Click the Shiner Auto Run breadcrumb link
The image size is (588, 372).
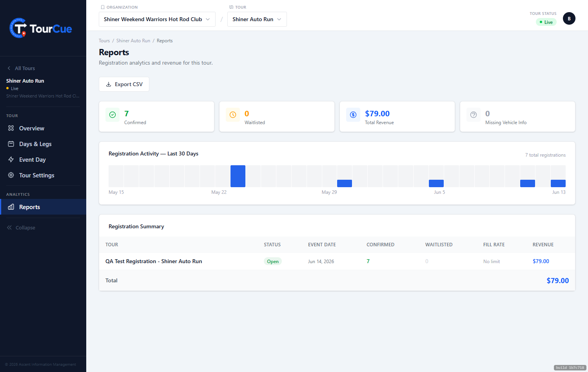point(133,41)
